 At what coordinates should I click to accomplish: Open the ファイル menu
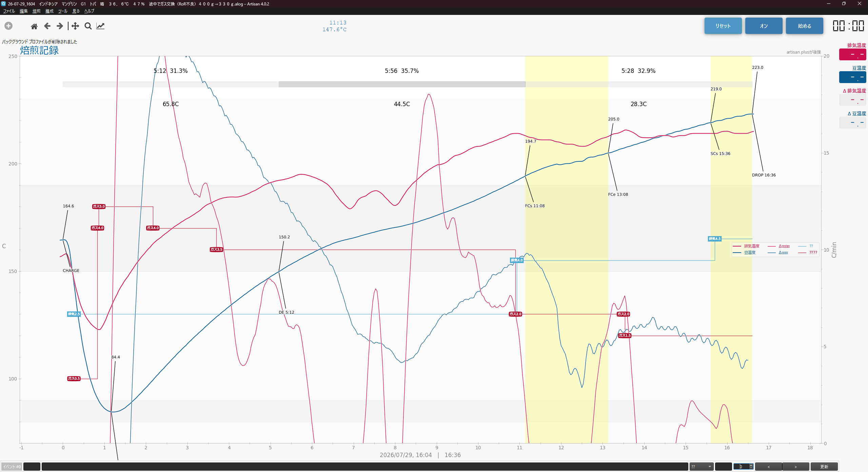pos(9,11)
